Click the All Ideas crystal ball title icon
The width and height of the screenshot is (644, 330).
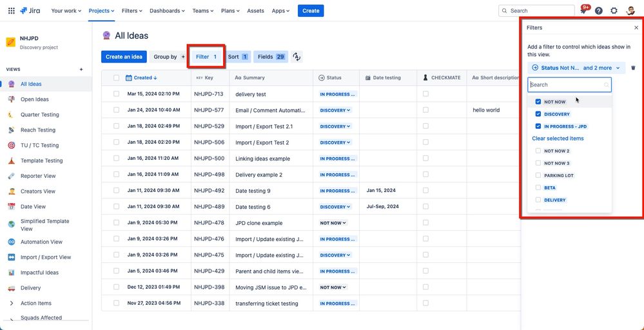[106, 35]
